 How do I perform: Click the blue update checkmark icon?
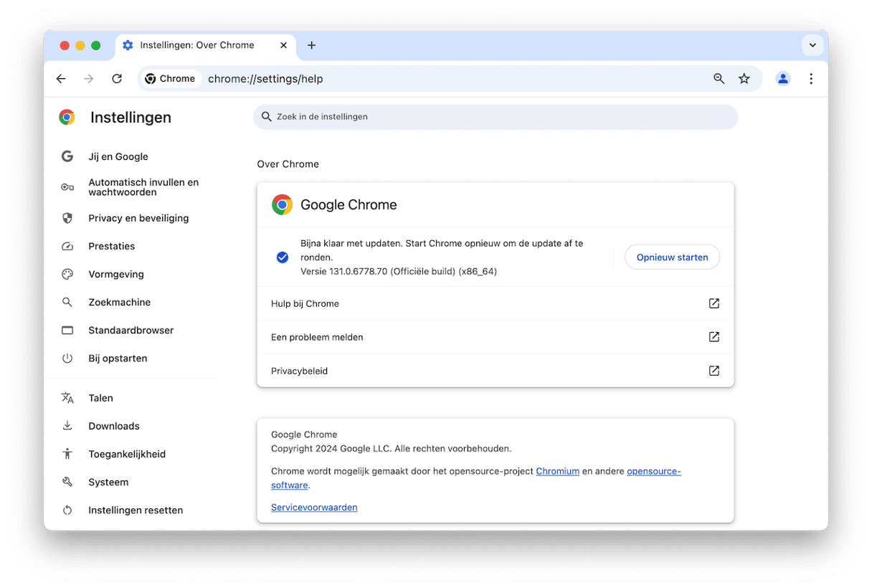(x=283, y=257)
